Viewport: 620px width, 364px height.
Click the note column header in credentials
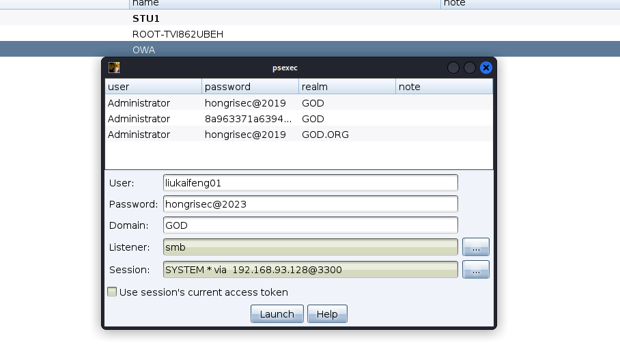(444, 87)
